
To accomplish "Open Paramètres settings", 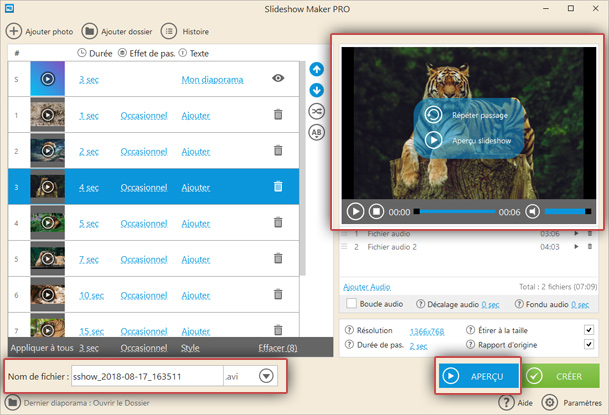I will 572,403.
